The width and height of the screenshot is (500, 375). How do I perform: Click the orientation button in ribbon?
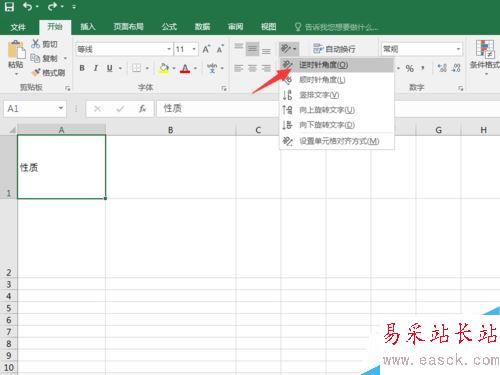[289, 49]
